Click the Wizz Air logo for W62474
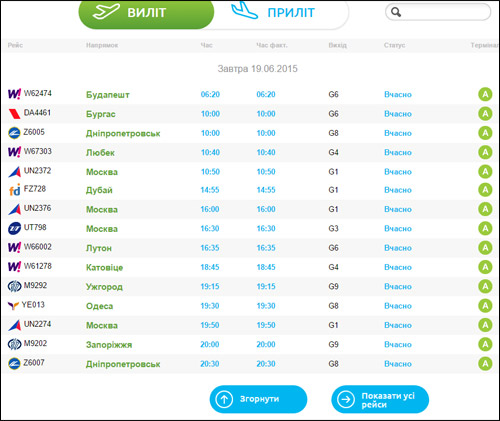 (14, 94)
